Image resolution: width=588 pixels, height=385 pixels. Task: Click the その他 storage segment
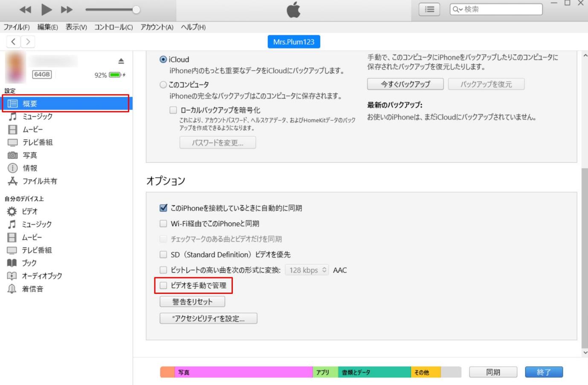coord(426,372)
